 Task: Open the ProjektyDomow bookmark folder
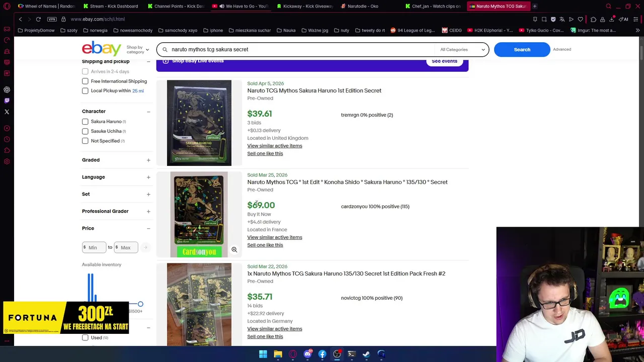click(x=36, y=30)
